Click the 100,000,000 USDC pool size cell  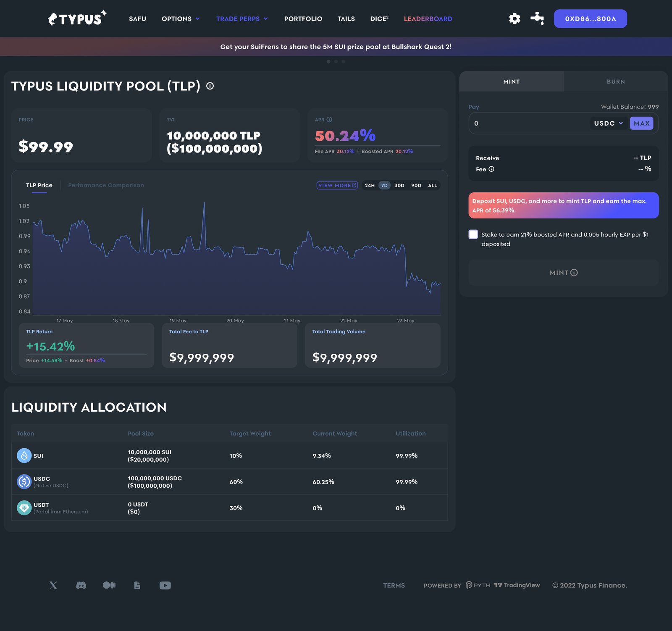pyautogui.click(x=155, y=482)
